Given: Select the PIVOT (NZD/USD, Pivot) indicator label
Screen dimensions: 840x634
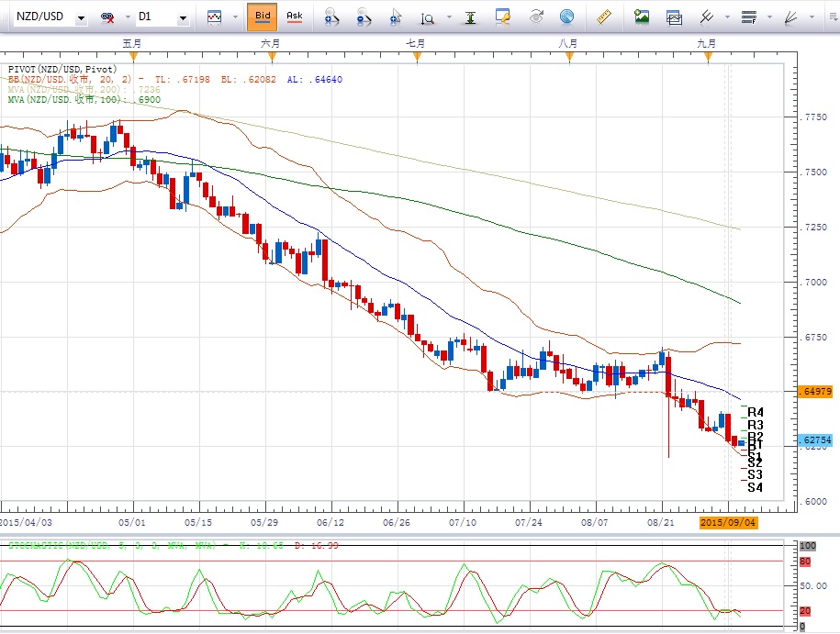Looking at the screenshot, I should point(62,69).
